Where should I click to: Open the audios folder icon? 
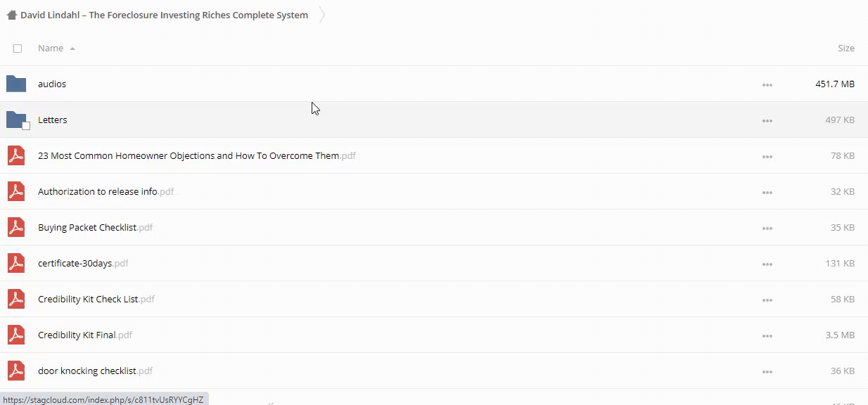(15, 84)
